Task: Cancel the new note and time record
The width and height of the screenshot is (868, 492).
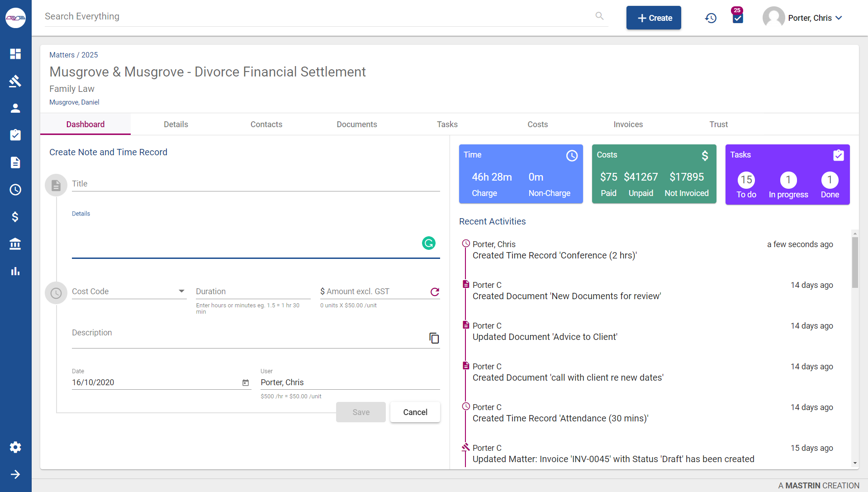Action: tap(414, 412)
